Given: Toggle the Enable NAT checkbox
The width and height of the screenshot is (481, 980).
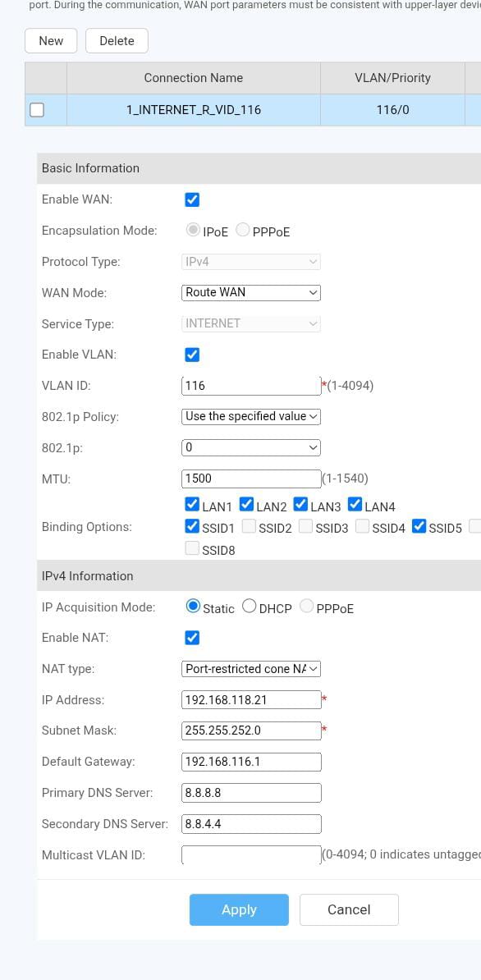Looking at the screenshot, I should pos(192,638).
